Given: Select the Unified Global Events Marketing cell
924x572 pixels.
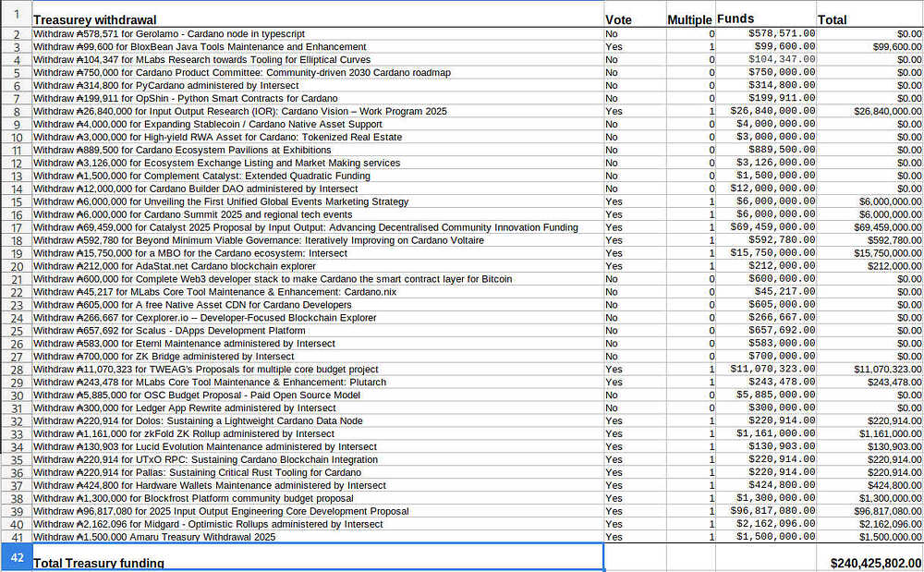Looking at the screenshot, I should tap(318, 201).
